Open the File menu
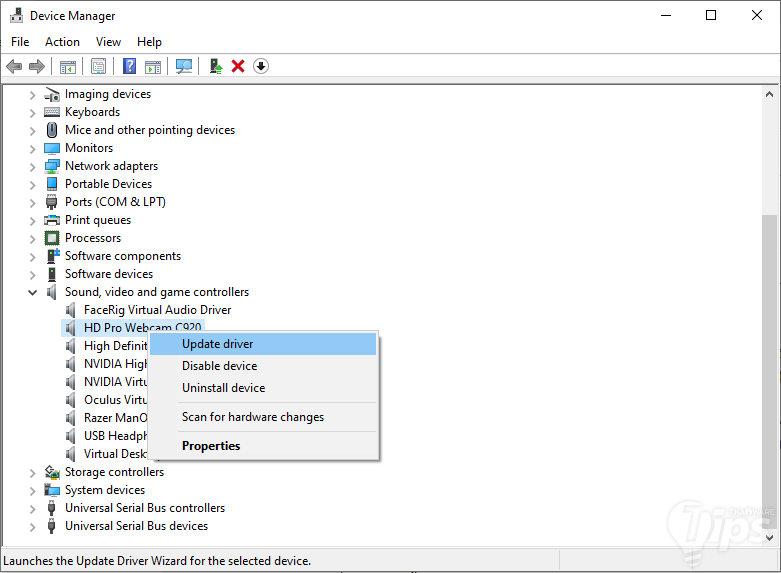781x573 pixels. [x=20, y=42]
